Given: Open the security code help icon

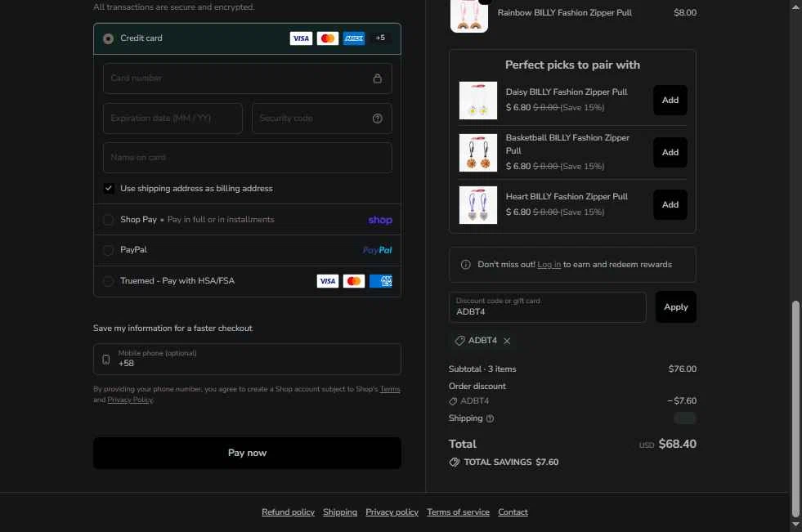Looking at the screenshot, I should tap(378, 118).
